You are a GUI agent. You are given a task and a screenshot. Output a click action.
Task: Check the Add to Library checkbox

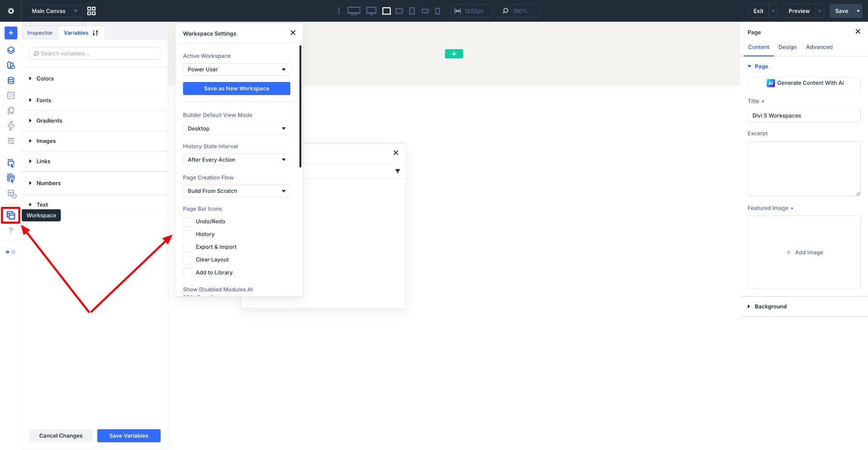tap(188, 273)
